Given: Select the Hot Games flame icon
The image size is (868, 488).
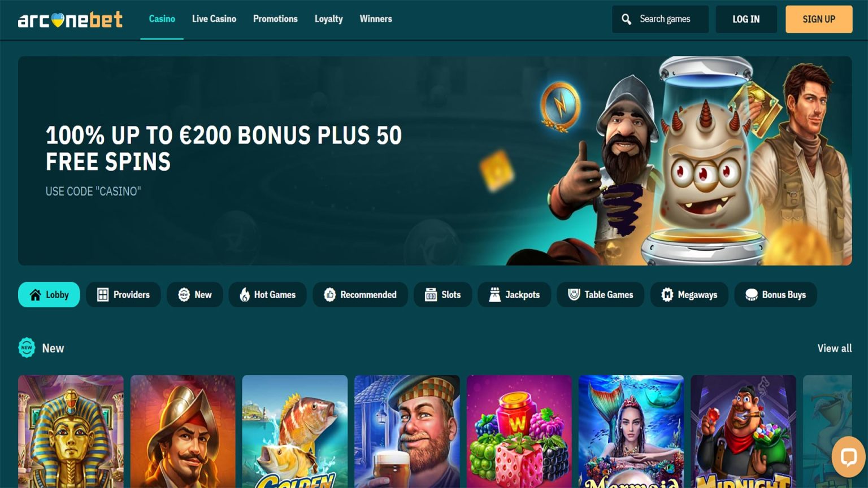Looking at the screenshot, I should (245, 295).
